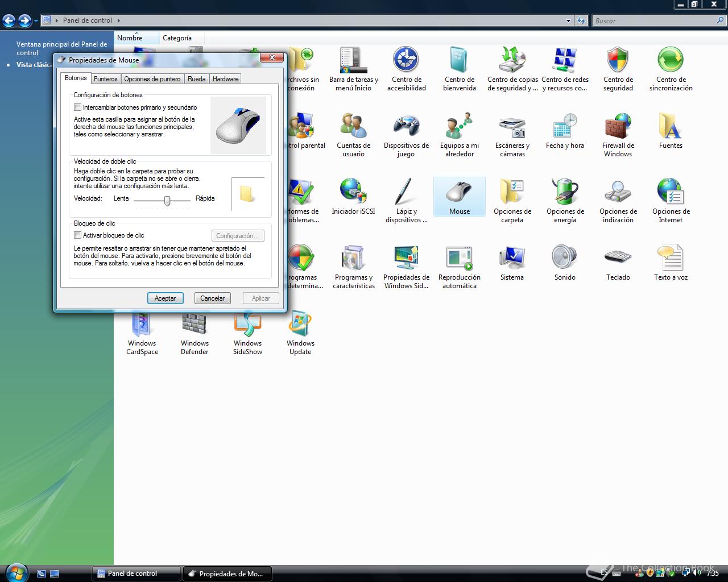
Task: Open Centro de bienvenida
Action: pos(459,69)
